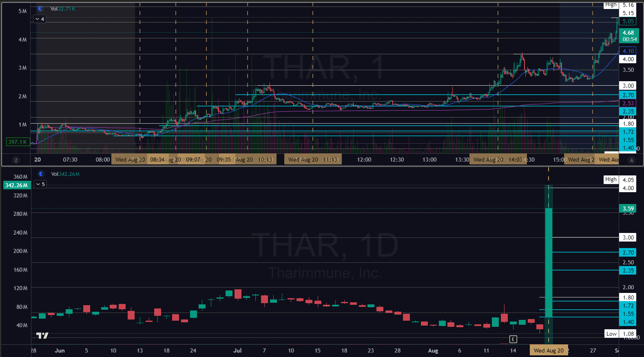644x357 pixels.
Task: Click the 'Wed Aug 20 11:13' marker on the top time axis
Action: [x=313, y=160]
